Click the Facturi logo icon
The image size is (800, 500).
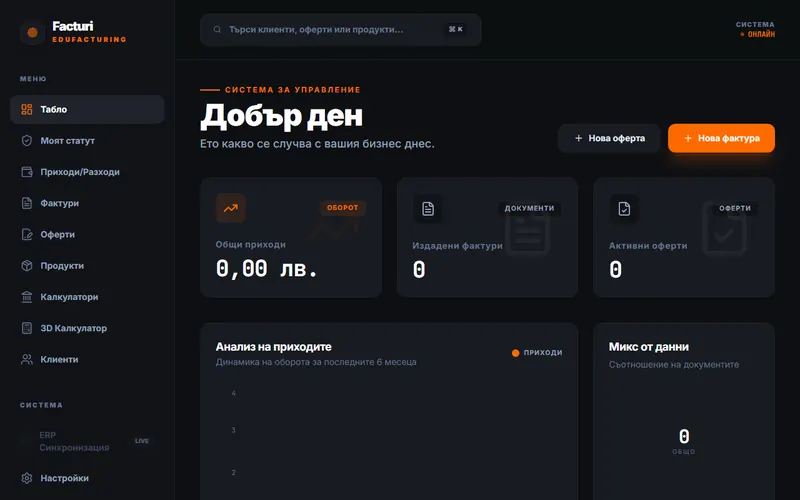[32, 33]
